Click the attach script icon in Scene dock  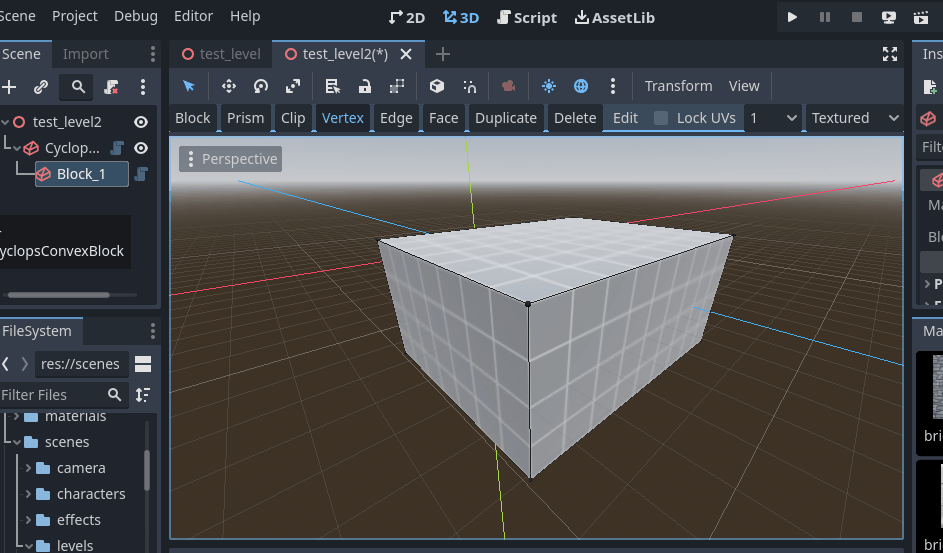111,87
